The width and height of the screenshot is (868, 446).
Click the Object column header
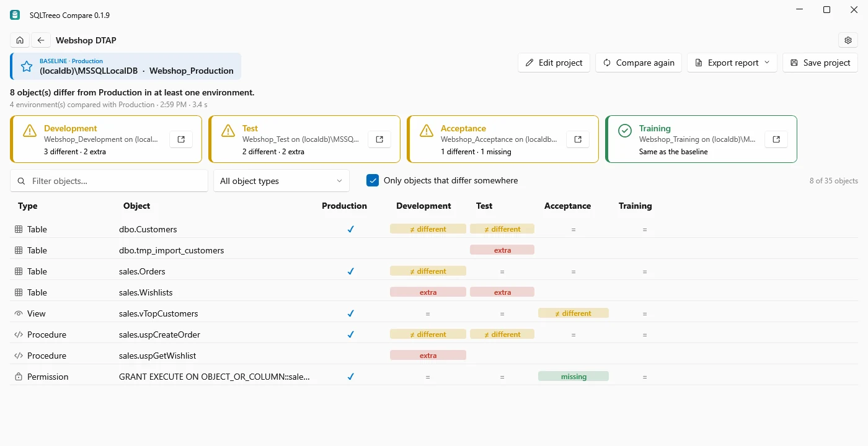136,206
